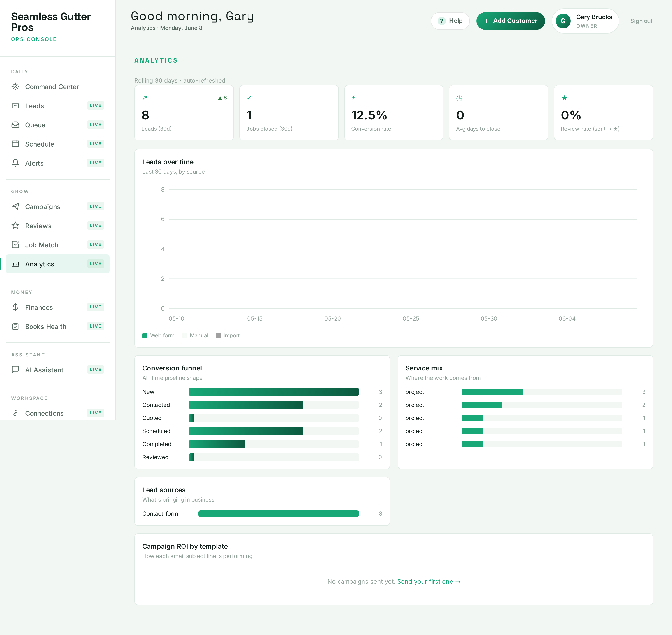Click the arrow icon on Leads (30d) card
The width and height of the screenshot is (672, 635).
(145, 98)
